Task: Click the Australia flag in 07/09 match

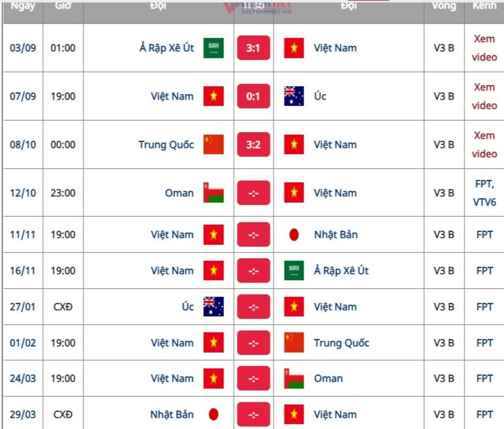Action: coord(294,96)
